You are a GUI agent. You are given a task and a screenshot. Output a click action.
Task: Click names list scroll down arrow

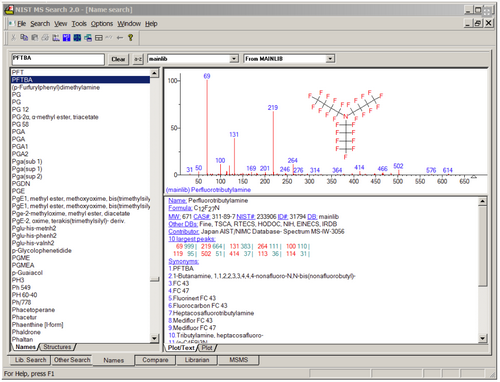pos(154,339)
